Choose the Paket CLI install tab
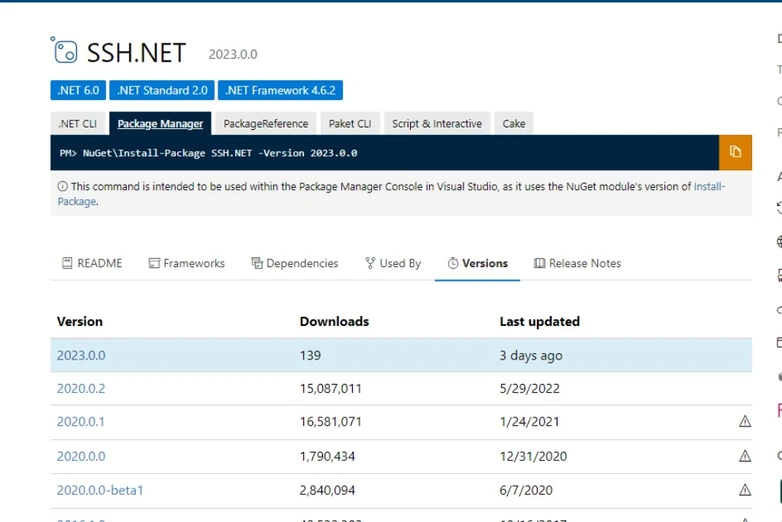Screen dimensions: 782x522 point(350,124)
